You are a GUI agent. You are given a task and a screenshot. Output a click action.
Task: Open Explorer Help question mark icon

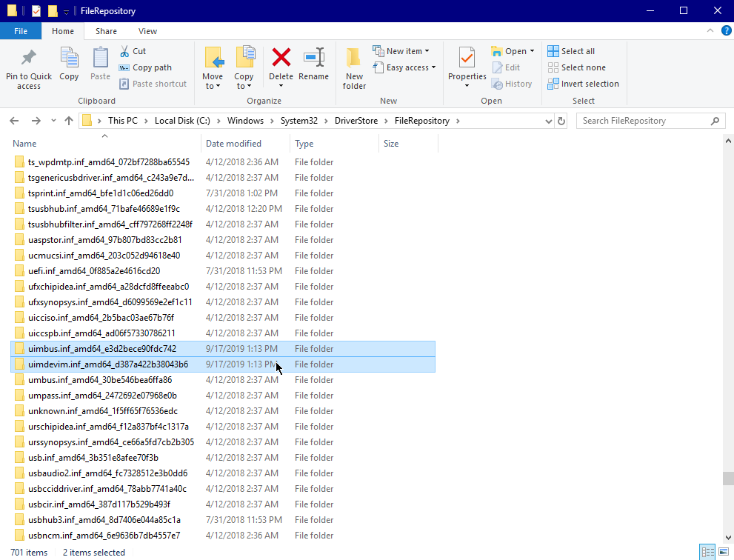pos(726,31)
